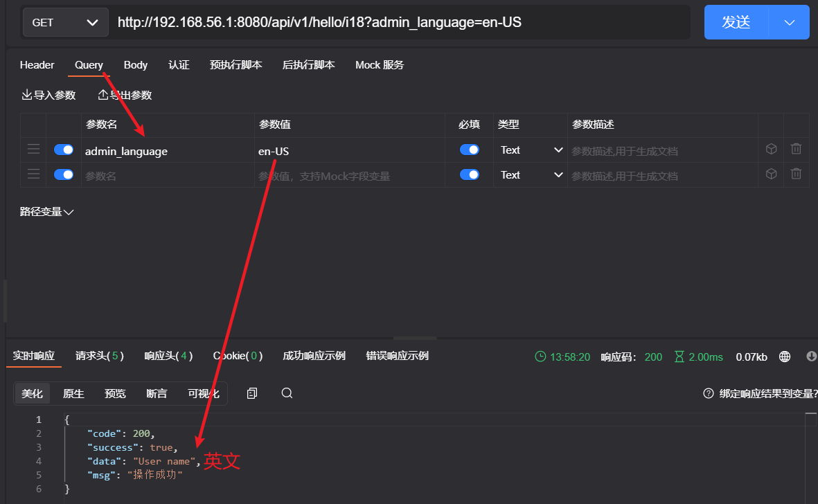
Task: Expand the 路径变量 section
Action: [46, 212]
